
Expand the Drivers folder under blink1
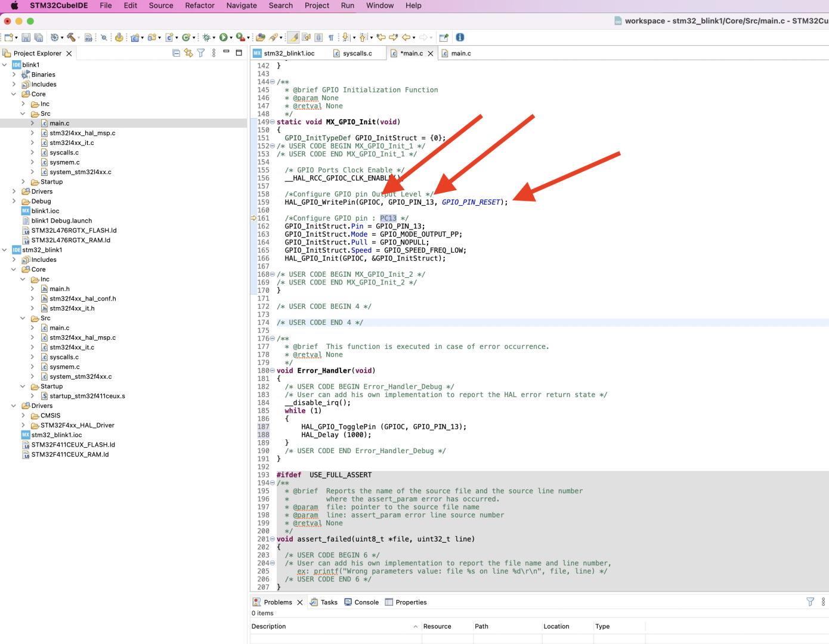tap(14, 191)
